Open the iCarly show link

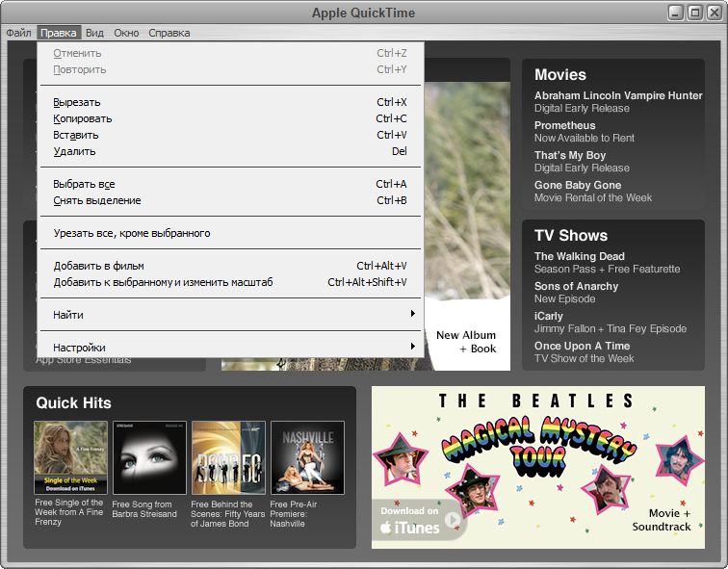[548, 316]
